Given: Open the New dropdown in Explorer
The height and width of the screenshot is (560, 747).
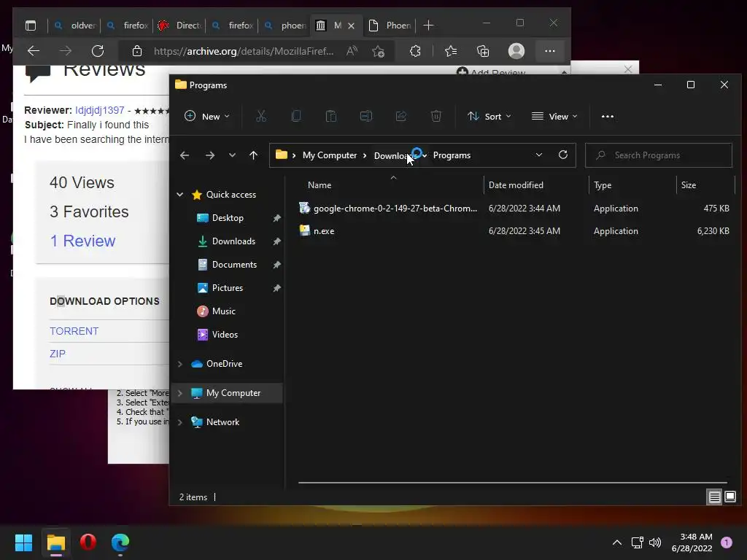Looking at the screenshot, I should click(207, 116).
